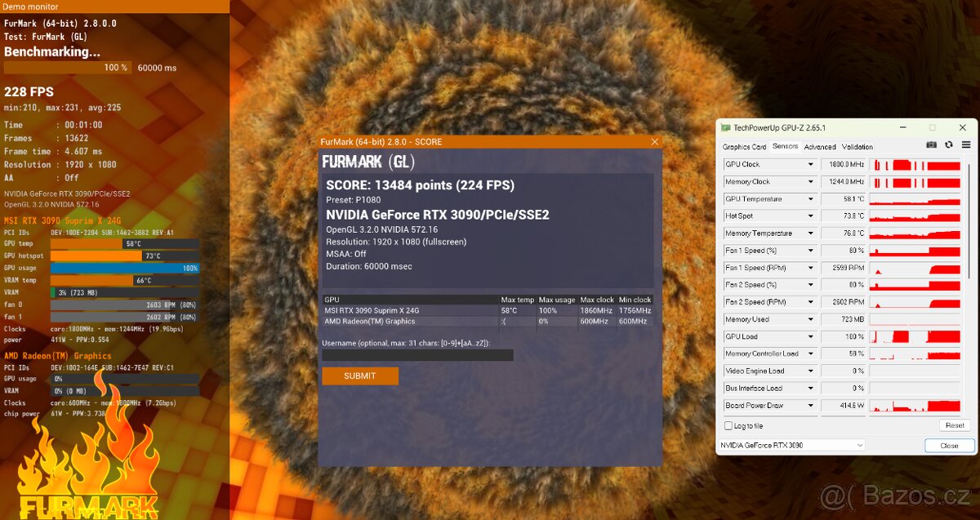Switch to the Sensors tab
This screenshot has width=980, height=520.
[x=786, y=146]
